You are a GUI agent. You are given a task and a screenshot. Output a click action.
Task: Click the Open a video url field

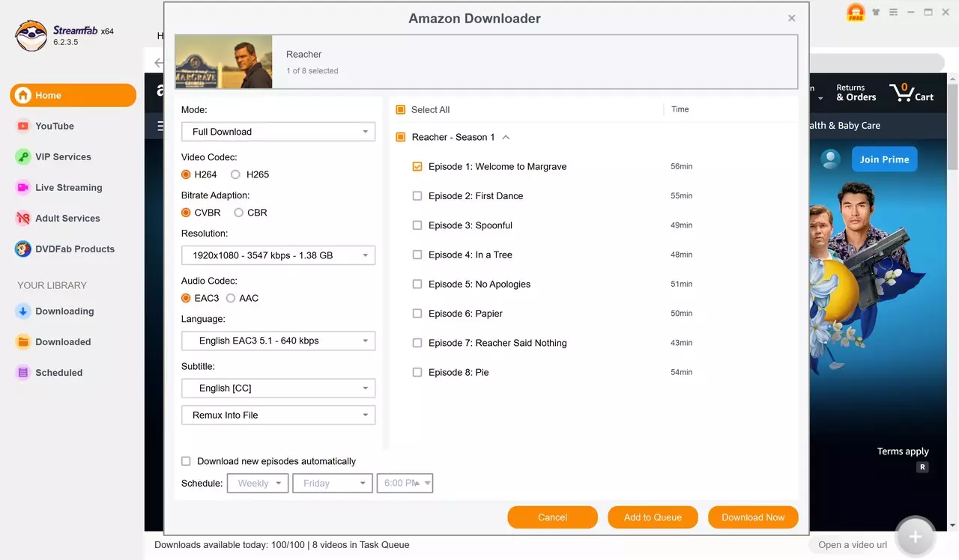[x=852, y=545]
